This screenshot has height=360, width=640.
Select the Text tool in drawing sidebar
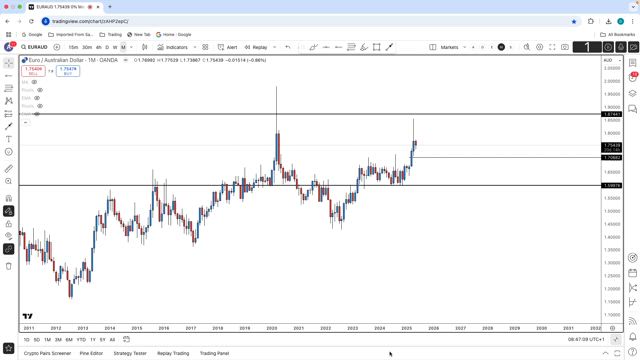9,139
